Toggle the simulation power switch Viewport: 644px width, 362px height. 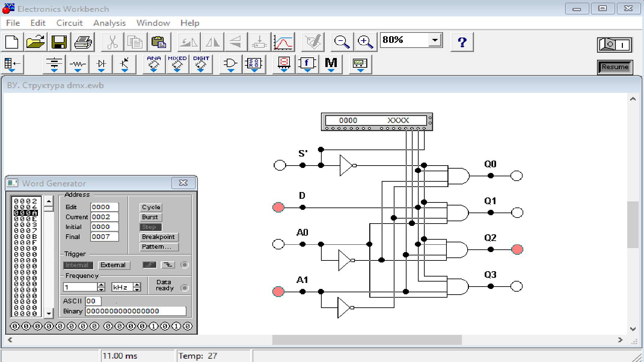pyautogui.click(x=614, y=45)
